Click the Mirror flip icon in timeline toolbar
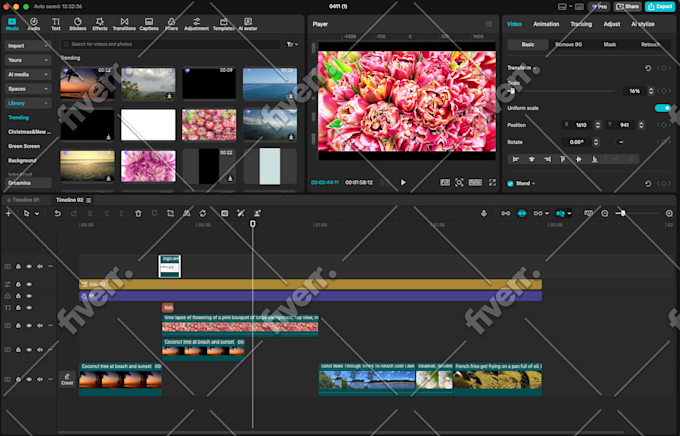 186,213
